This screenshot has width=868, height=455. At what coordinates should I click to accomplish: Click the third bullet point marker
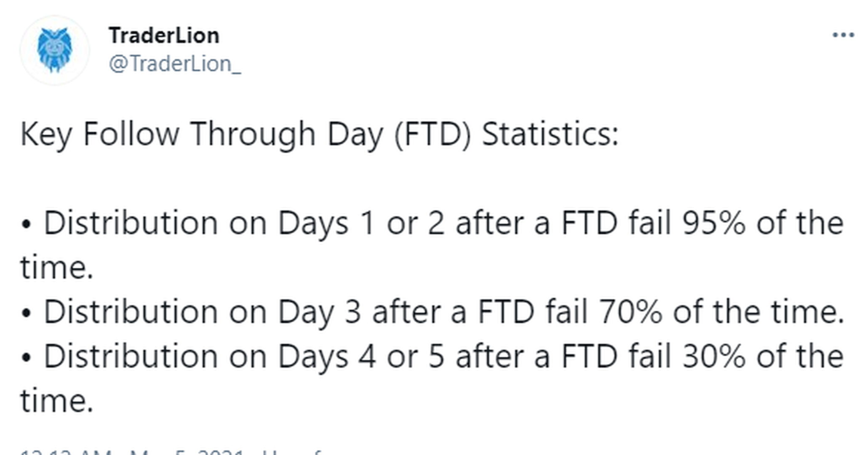26,358
